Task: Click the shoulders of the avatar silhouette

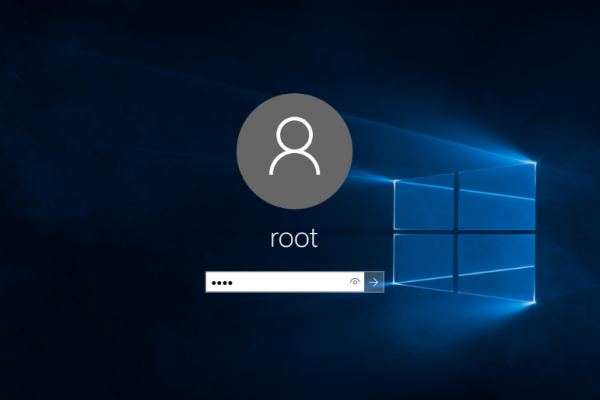Action: (294, 165)
